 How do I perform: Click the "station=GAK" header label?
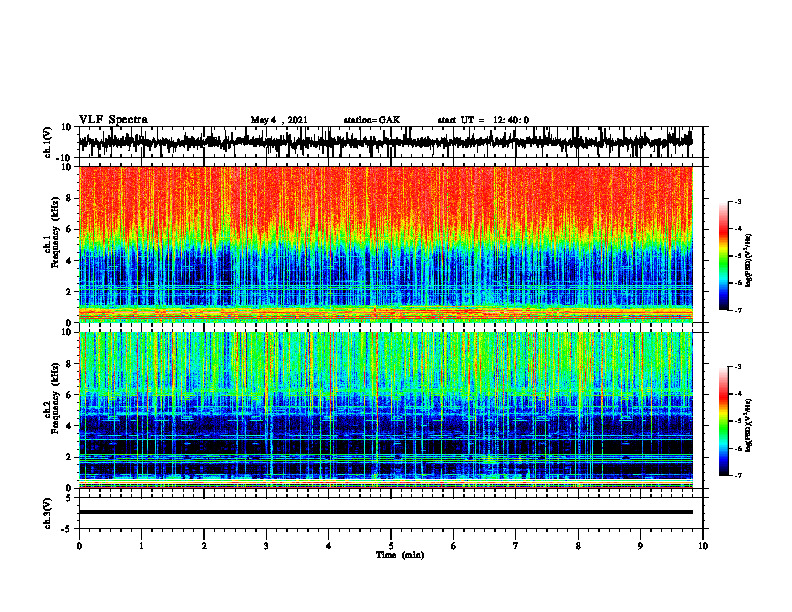372,120
